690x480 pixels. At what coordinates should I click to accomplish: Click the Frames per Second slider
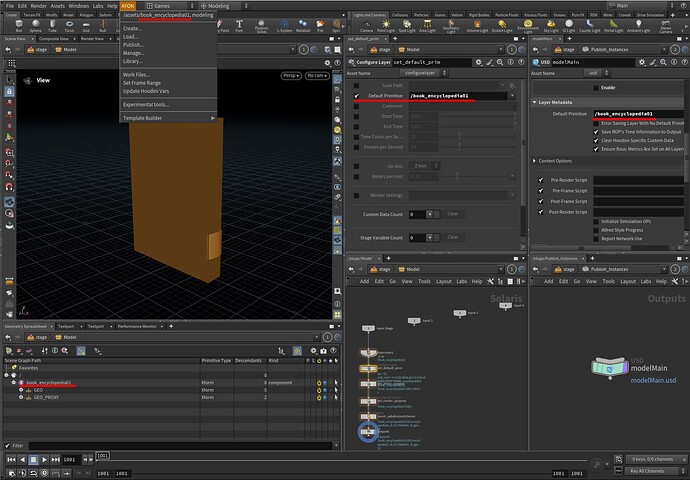(478, 147)
